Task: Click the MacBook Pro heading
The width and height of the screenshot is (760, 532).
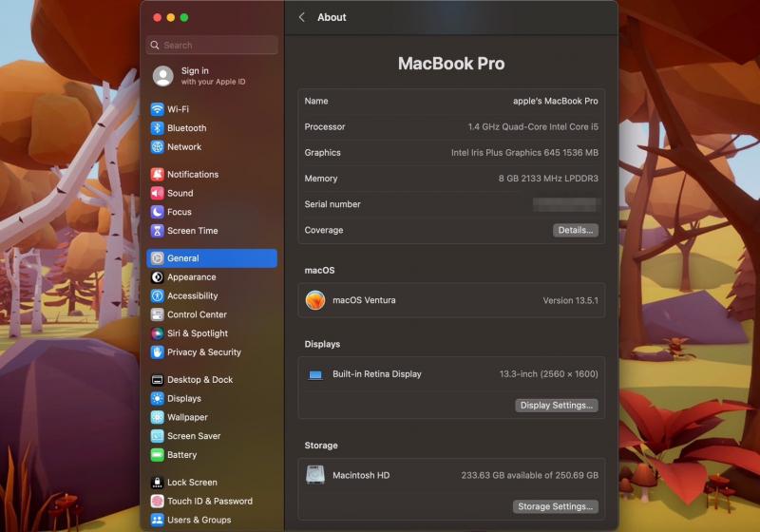Action: 451,64
